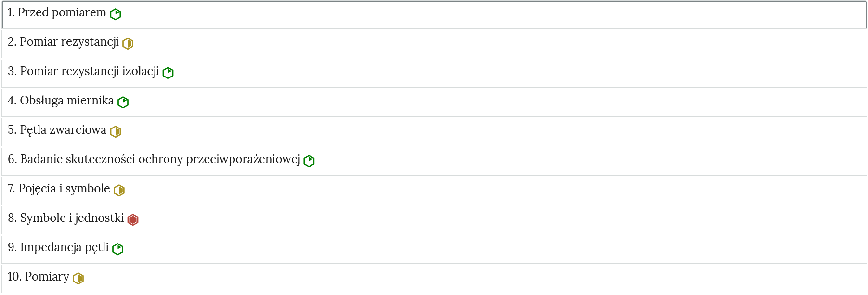Open lesson 10 Pomiary

click(39, 277)
